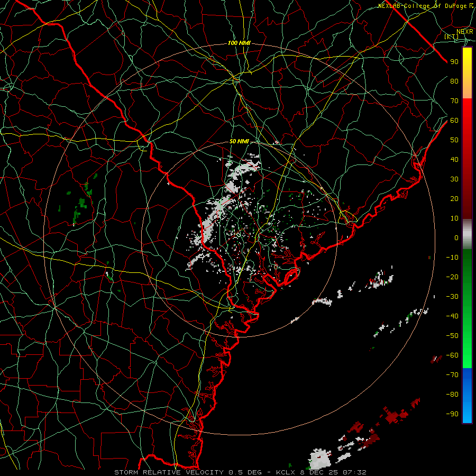
Task: Click the -90 scale value
Action: pos(452,414)
